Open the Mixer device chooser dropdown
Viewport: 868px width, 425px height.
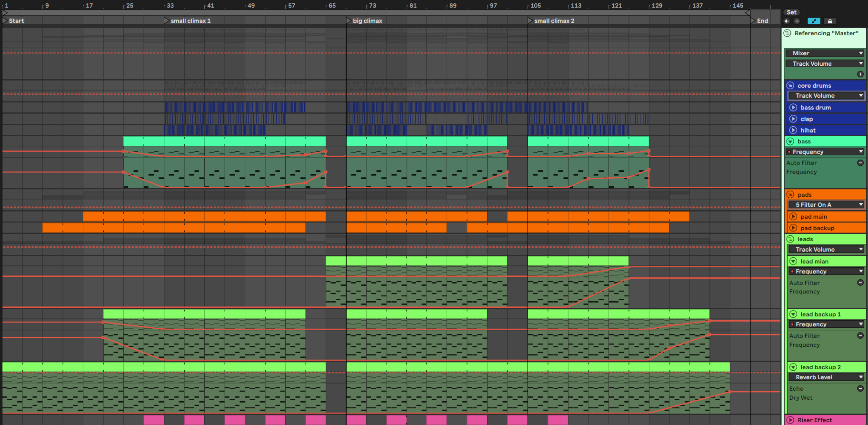(825, 53)
